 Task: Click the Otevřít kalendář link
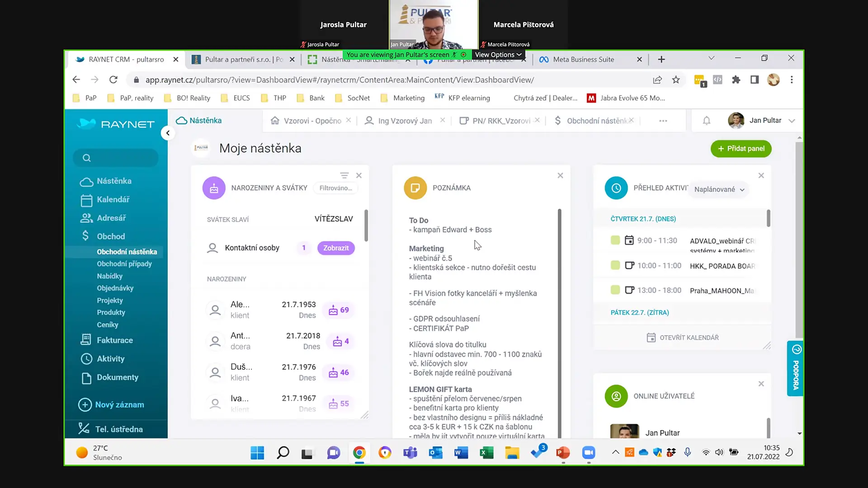click(683, 338)
